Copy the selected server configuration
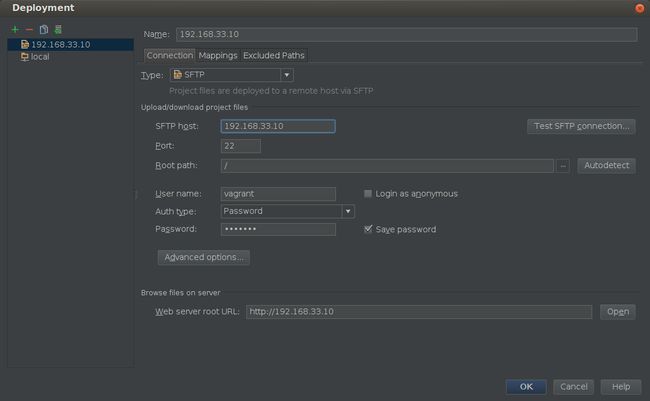This screenshot has width=650, height=401. click(x=44, y=29)
